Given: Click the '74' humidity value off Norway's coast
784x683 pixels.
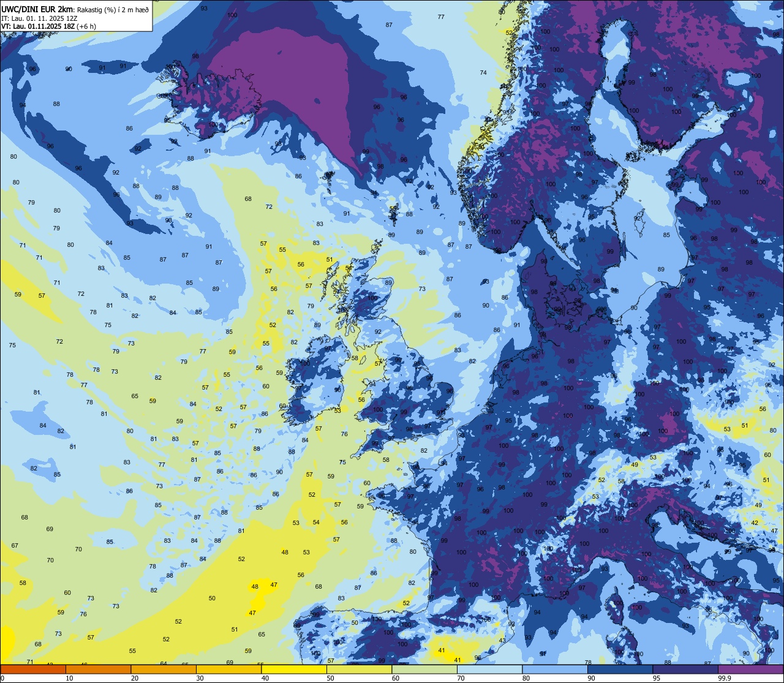Looking at the screenshot, I should pos(483,73).
